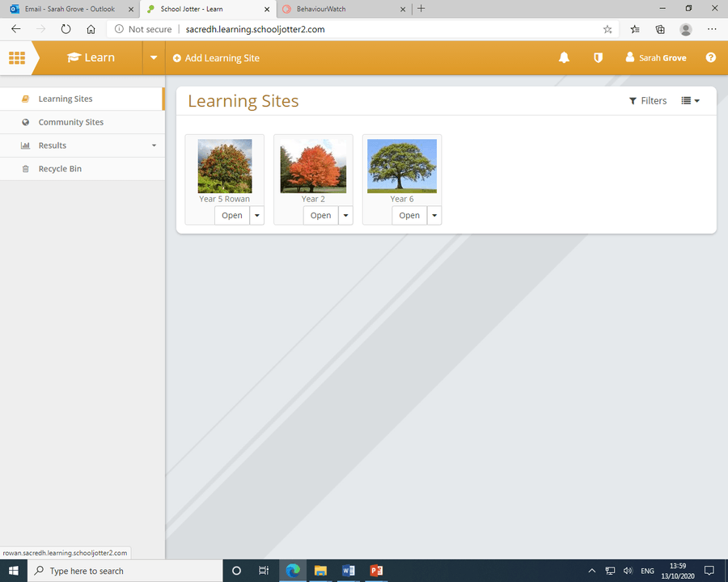Open a new browser tab
728x582 pixels.
point(421,8)
